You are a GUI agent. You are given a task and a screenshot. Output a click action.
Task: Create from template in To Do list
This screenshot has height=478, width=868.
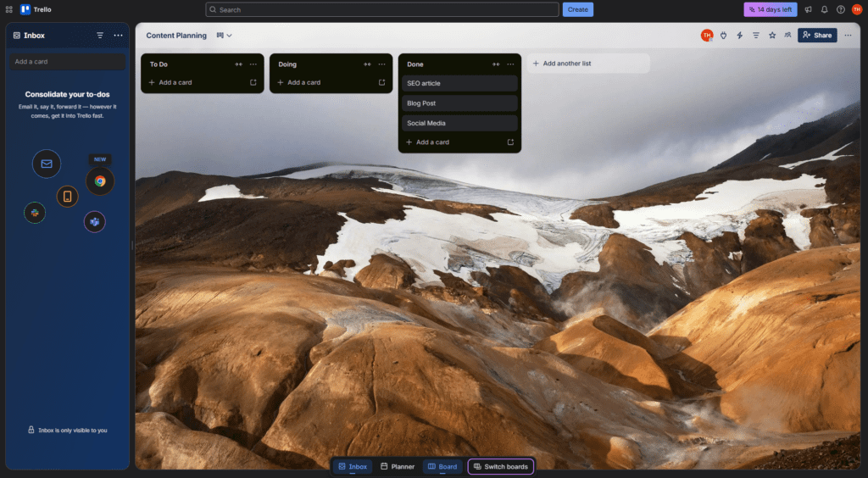tap(253, 82)
